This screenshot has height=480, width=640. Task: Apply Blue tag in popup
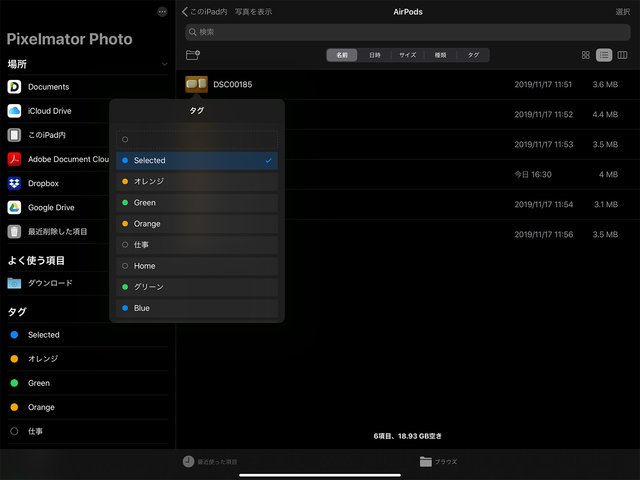[197, 308]
